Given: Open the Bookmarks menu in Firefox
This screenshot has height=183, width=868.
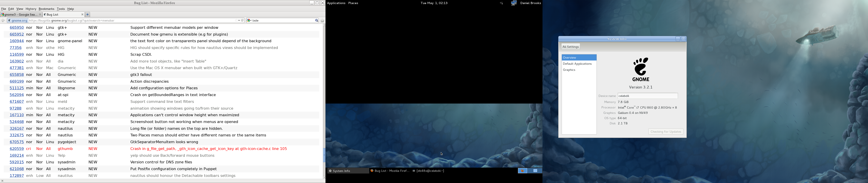Looking at the screenshot, I should tap(46, 9).
